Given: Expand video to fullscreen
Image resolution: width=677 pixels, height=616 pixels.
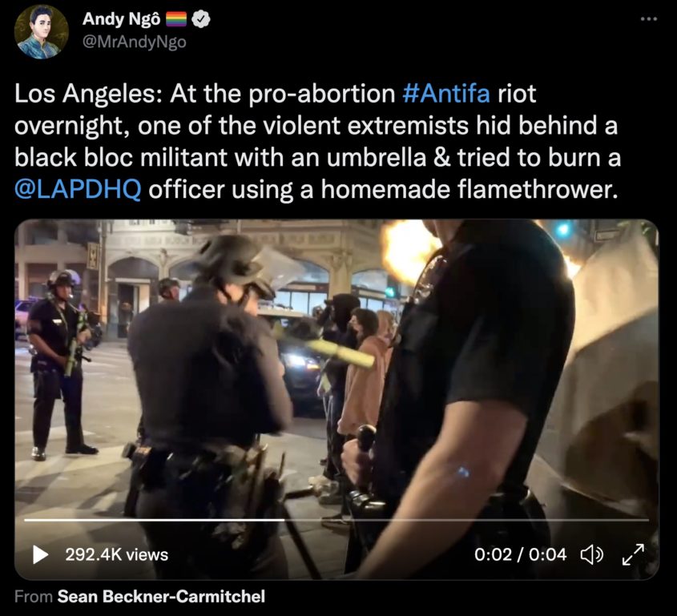Looking at the screenshot, I should (x=634, y=554).
